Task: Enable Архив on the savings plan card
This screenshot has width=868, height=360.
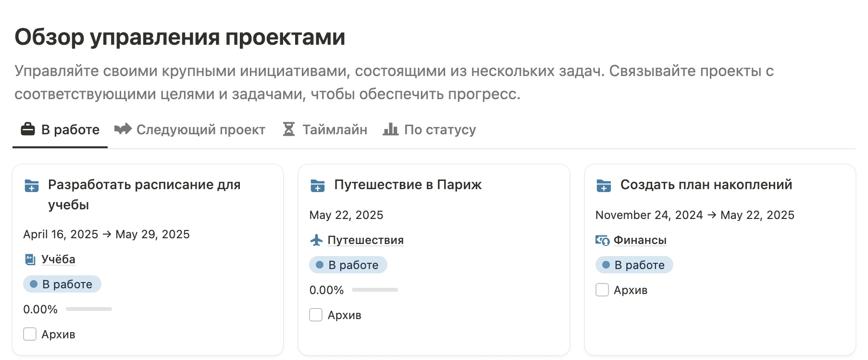Action: click(x=602, y=290)
